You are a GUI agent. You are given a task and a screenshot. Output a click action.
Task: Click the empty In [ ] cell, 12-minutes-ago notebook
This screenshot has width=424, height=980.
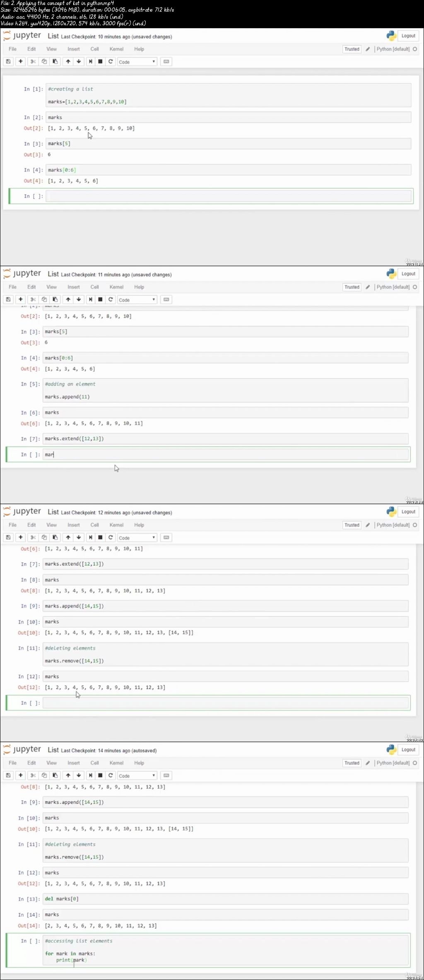tap(226, 703)
